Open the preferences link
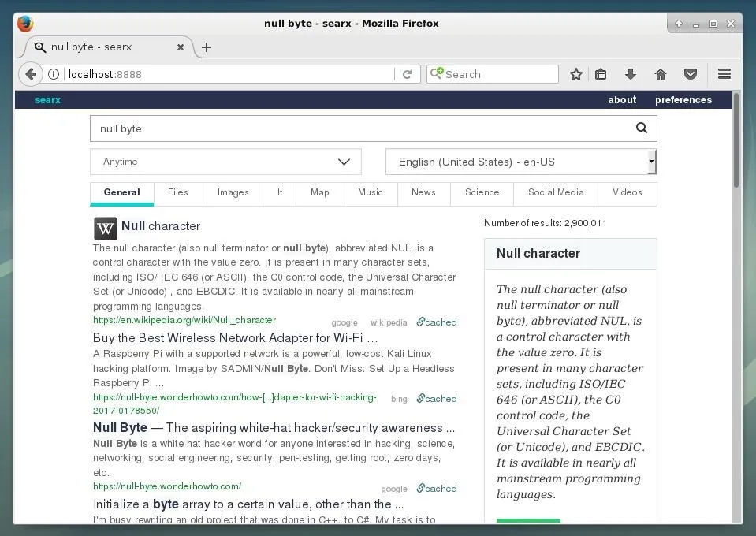Image resolution: width=756 pixels, height=536 pixels. (683, 100)
